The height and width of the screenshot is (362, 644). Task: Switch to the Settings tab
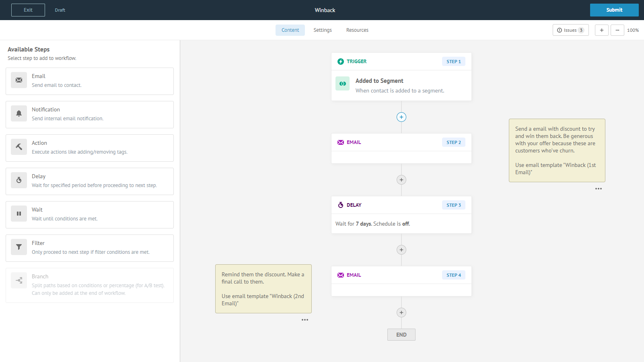[x=322, y=30]
